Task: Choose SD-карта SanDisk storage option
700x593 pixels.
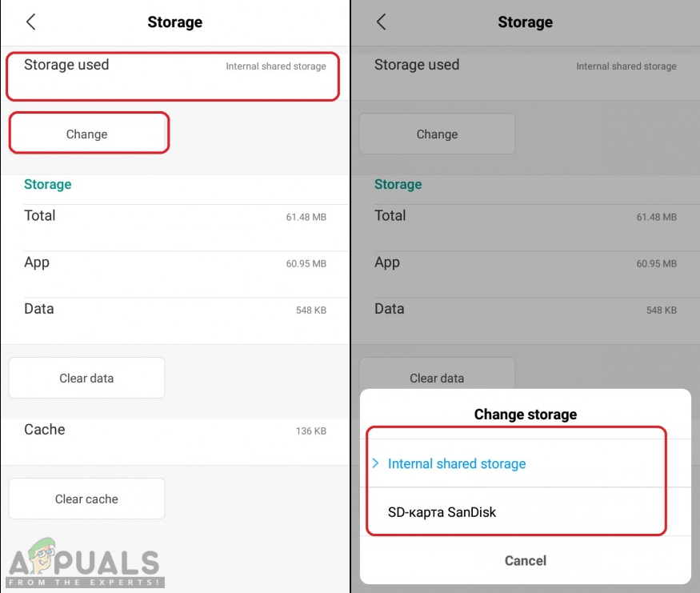Action: click(x=442, y=512)
